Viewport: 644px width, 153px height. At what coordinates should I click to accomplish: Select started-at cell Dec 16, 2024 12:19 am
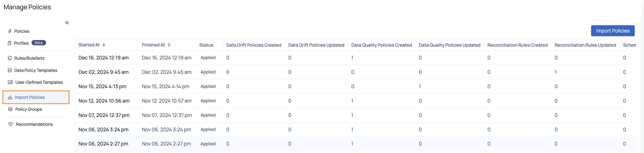click(104, 58)
